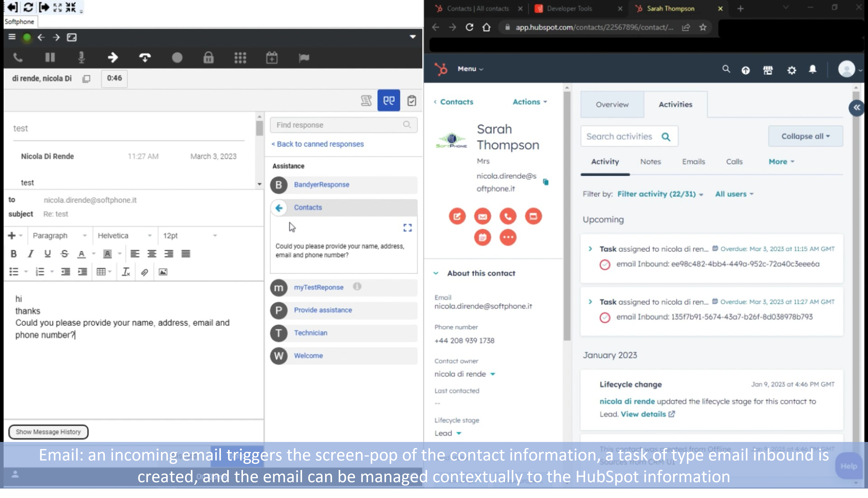The height and width of the screenshot is (498, 868).
Task: Mute the softphone microphone
Action: pyautogui.click(x=81, y=57)
